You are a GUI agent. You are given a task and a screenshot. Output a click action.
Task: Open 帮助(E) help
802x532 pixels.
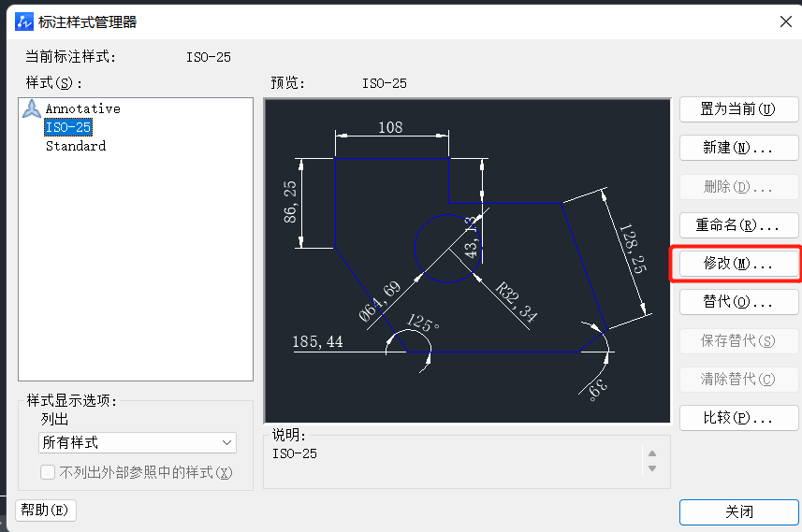(x=46, y=510)
